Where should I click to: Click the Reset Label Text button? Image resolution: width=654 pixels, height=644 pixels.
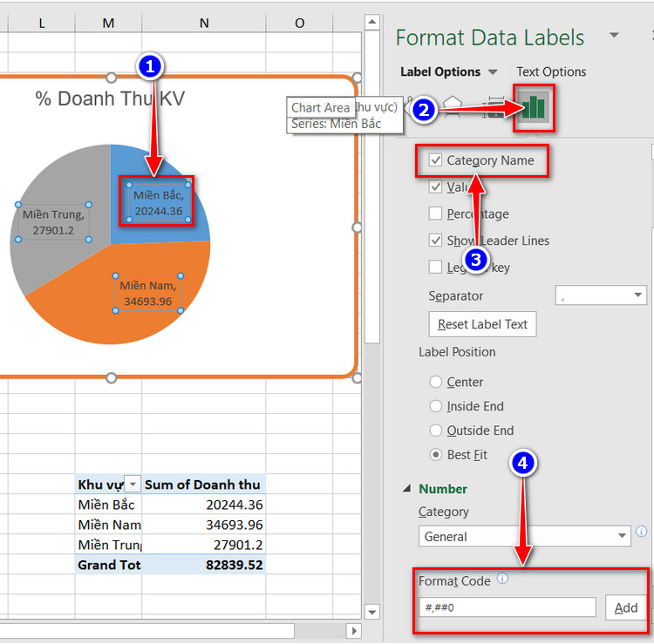click(482, 324)
